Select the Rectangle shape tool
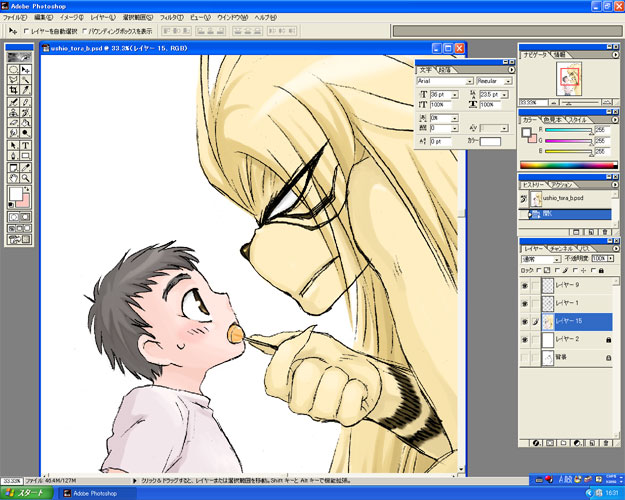Image resolution: width=625 pixels, height=500 pixels. click(25, 156)
